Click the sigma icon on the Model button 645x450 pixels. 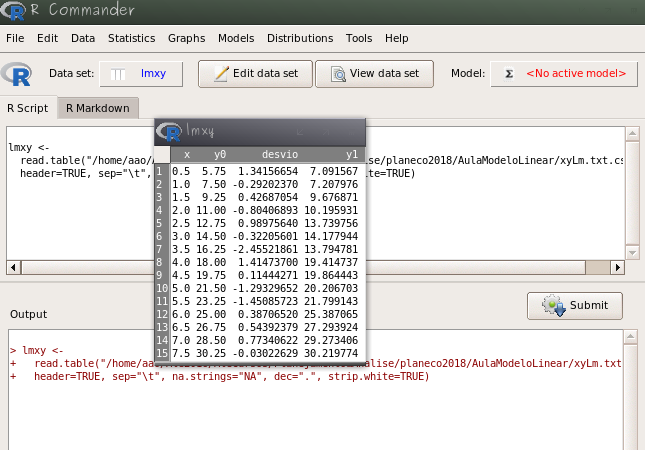508,74
